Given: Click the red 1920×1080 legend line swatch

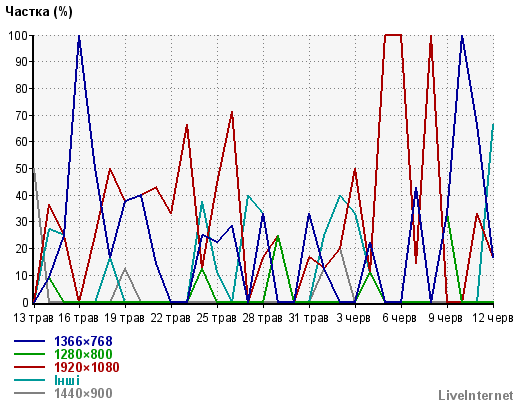Looking at the screenshot, I should point(29,367).
